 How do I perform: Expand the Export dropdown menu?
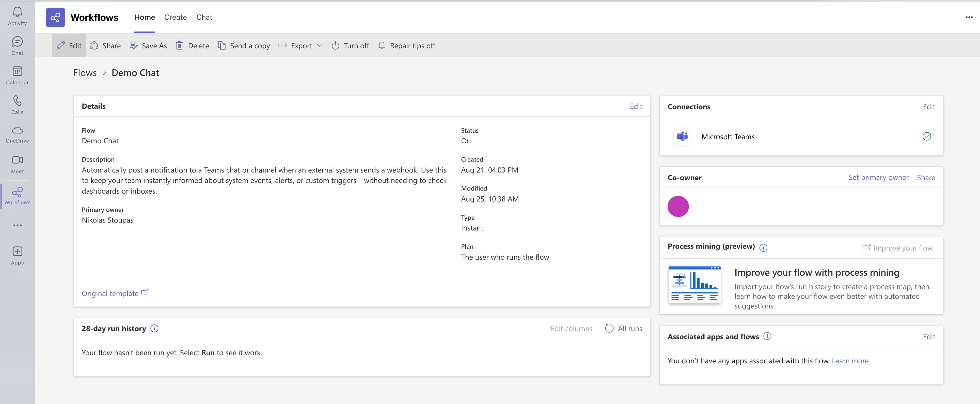pos(301,46)
